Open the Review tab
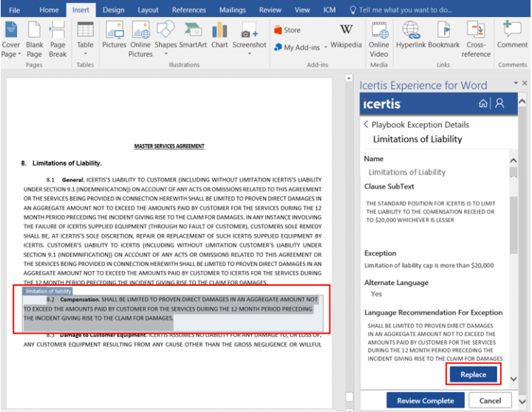This screenshot has height=412, width=532. click(x=270, y=10)
